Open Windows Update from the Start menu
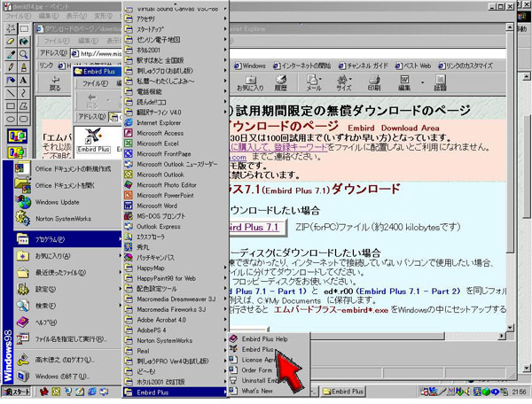 coord(57,202)
